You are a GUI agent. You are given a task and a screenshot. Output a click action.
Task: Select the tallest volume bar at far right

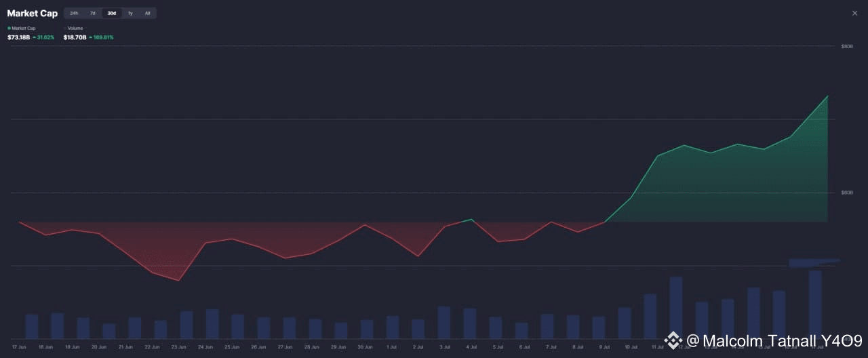point(815,304)
